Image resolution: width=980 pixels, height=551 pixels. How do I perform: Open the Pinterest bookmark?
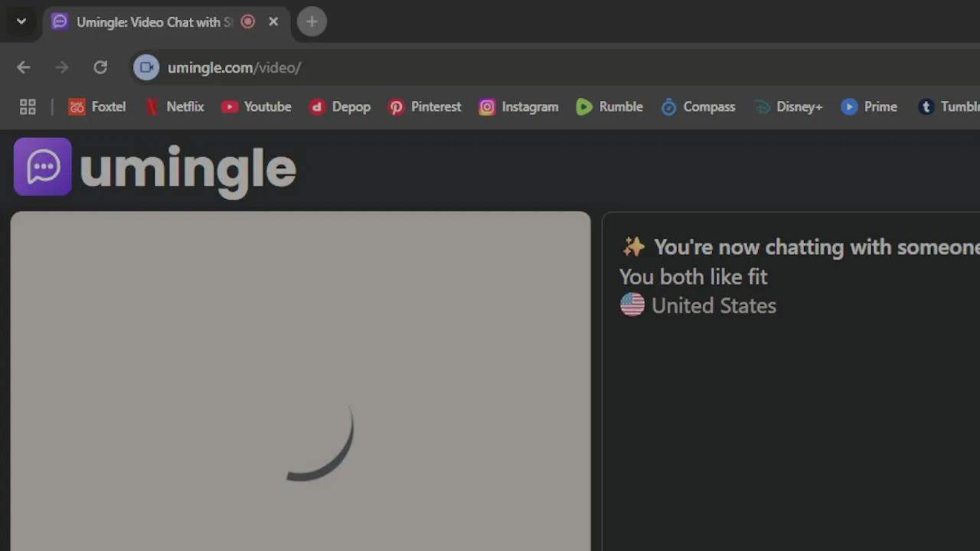(425, 107)
